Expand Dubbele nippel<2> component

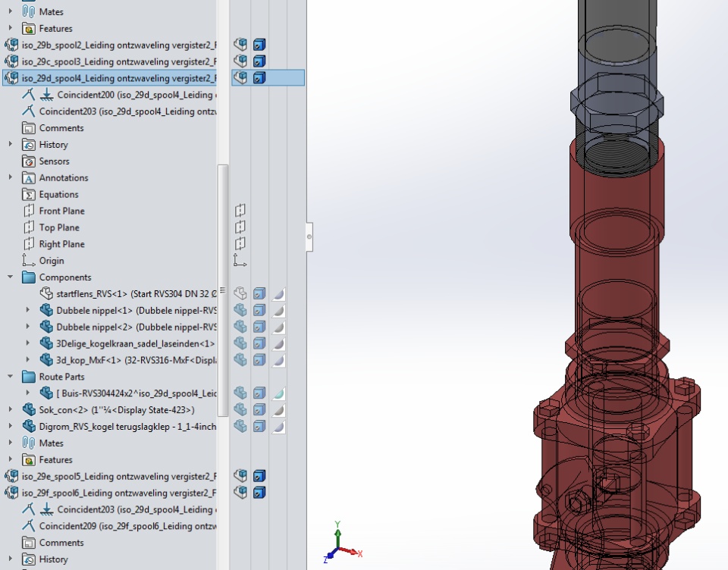(x=28, y=327)
